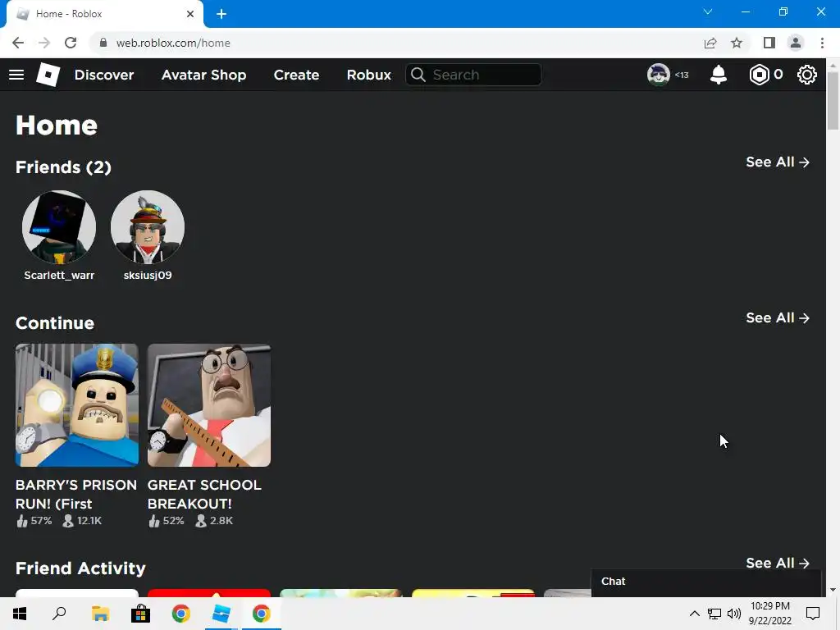See all Friend Activity
The width and height of the screenshot is (840, 630).
tap(778, 563)
